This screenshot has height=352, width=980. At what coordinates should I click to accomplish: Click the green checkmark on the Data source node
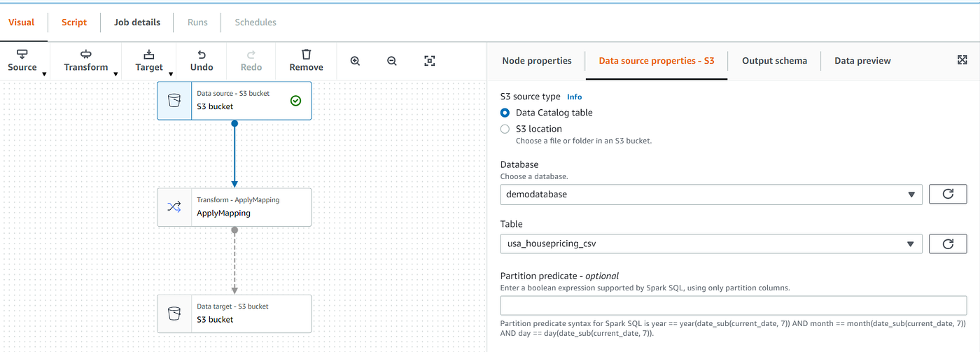(x=295, y=101)
